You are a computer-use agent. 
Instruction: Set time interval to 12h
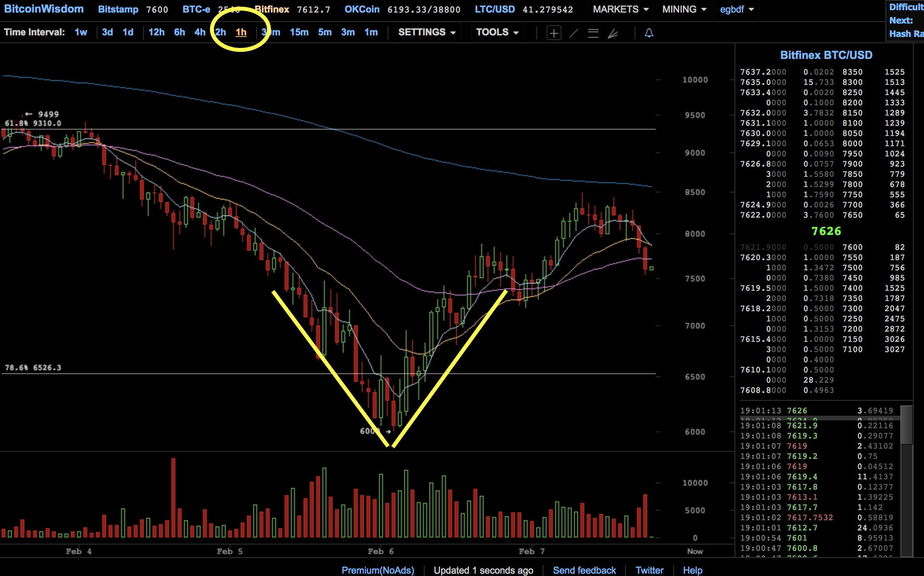tap(156, 32)
